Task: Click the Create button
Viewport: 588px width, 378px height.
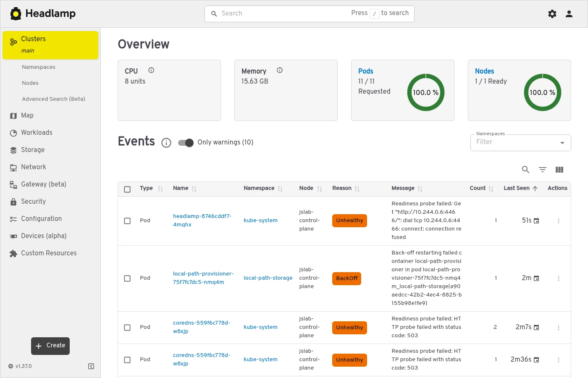Action: [x=50, y=346]
